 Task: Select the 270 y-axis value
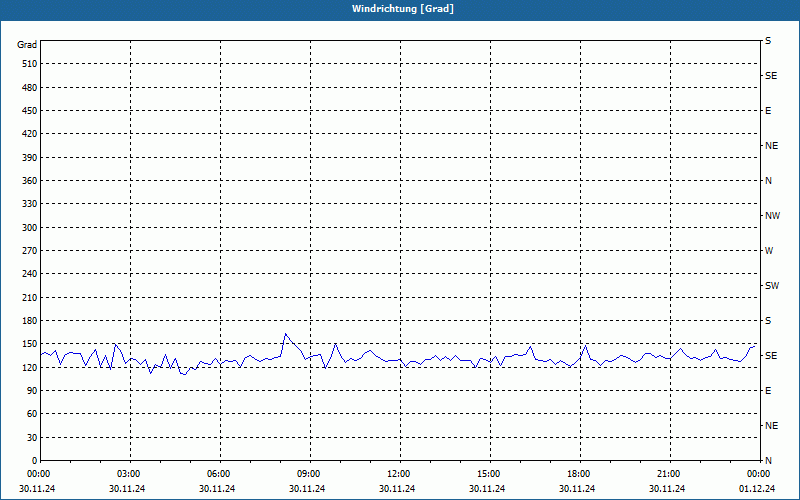pyautogui.click(x=30, y=251)
